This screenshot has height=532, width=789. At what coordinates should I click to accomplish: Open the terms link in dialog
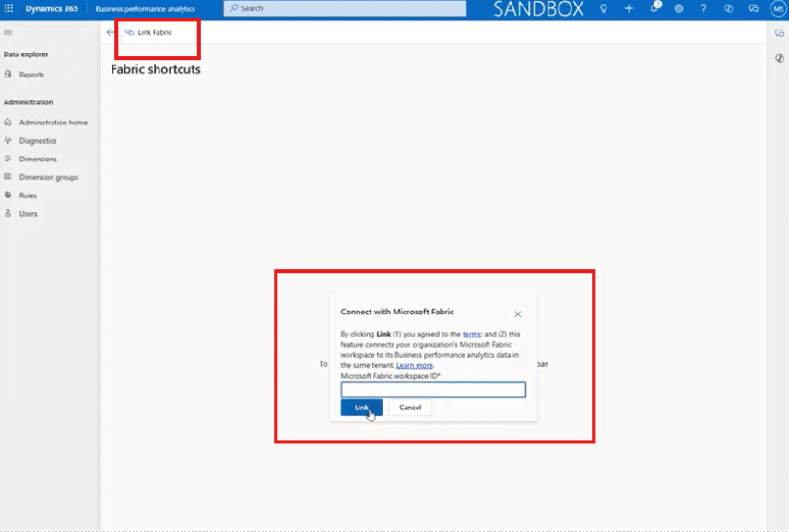[x=471, y=334]
